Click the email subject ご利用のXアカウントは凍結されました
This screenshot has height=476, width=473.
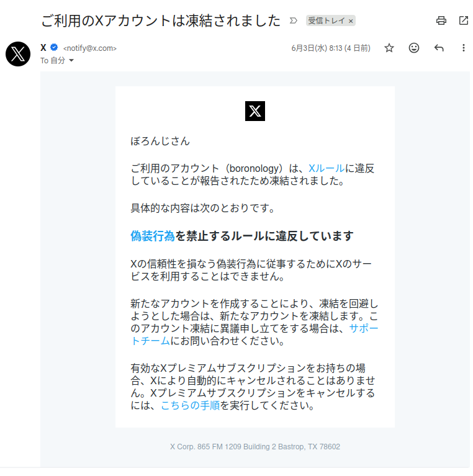pos(161,20)
